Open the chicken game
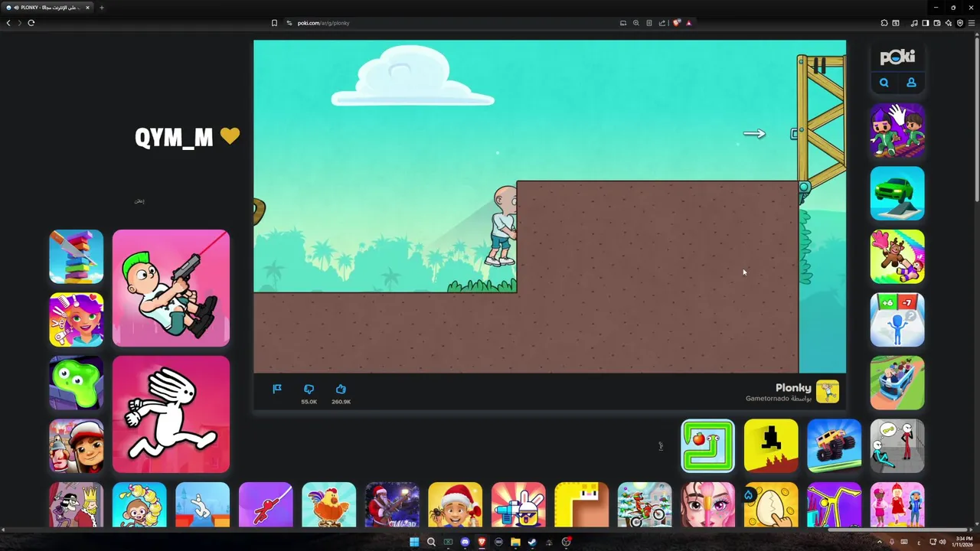The width and height of the screenshot is (980, 551). [x=329, y=504]
